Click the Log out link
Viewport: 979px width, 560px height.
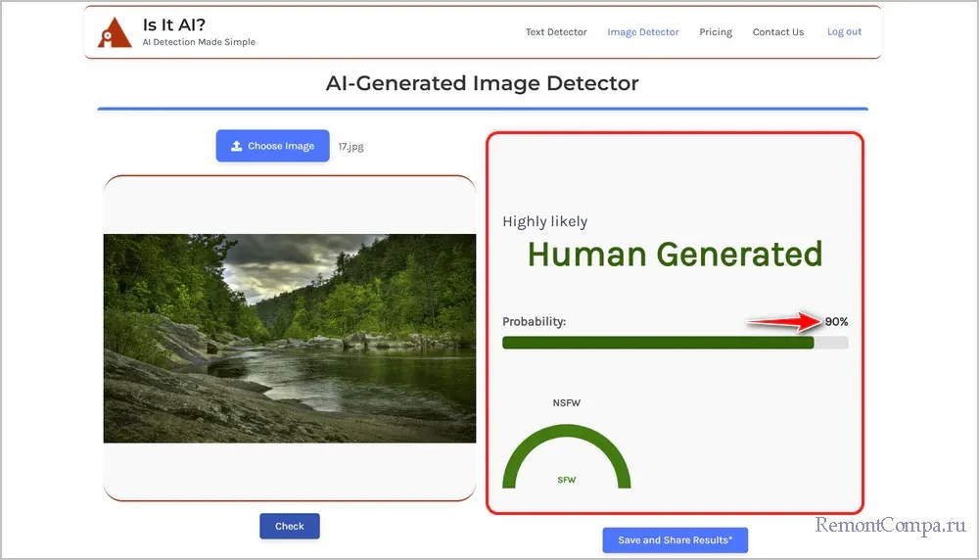click(844, 32)
